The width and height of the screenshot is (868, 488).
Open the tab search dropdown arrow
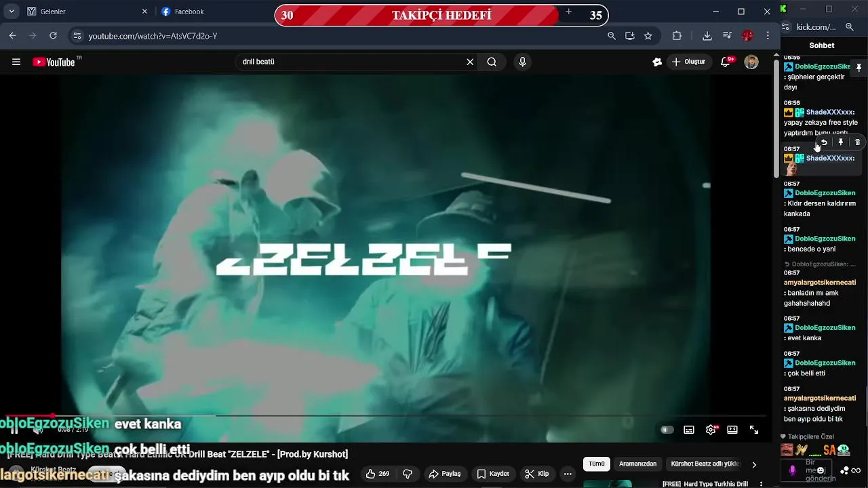point(12,12)
